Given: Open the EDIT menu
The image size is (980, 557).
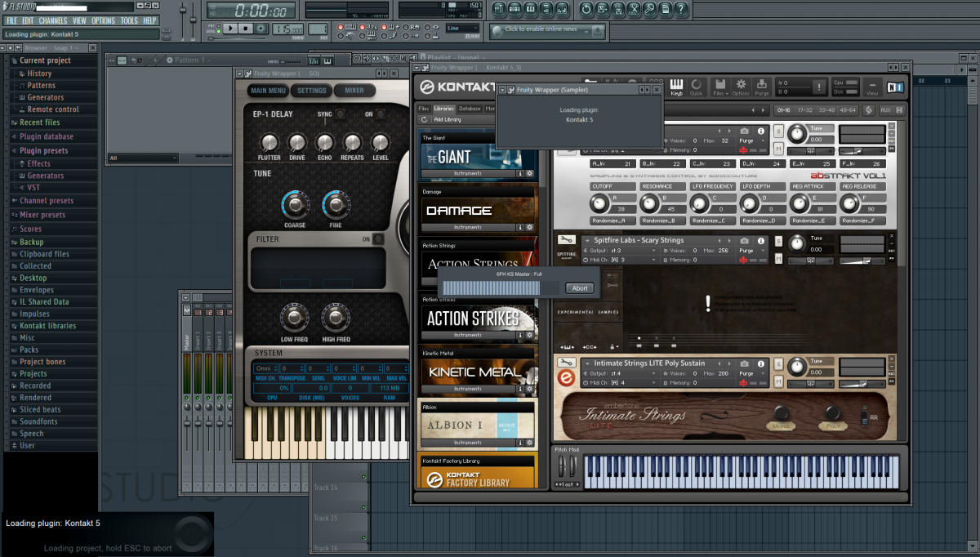Looking at the screenshot, I should (x=28, y=20).
